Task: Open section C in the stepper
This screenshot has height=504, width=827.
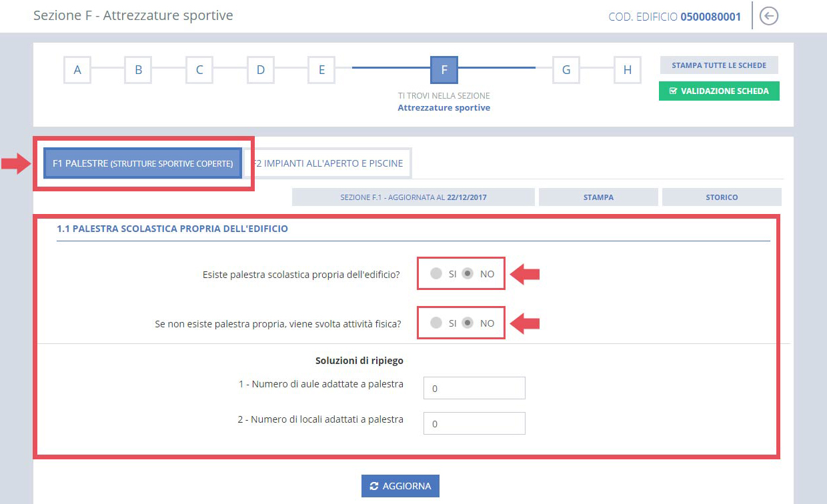Action: (199, 69)
